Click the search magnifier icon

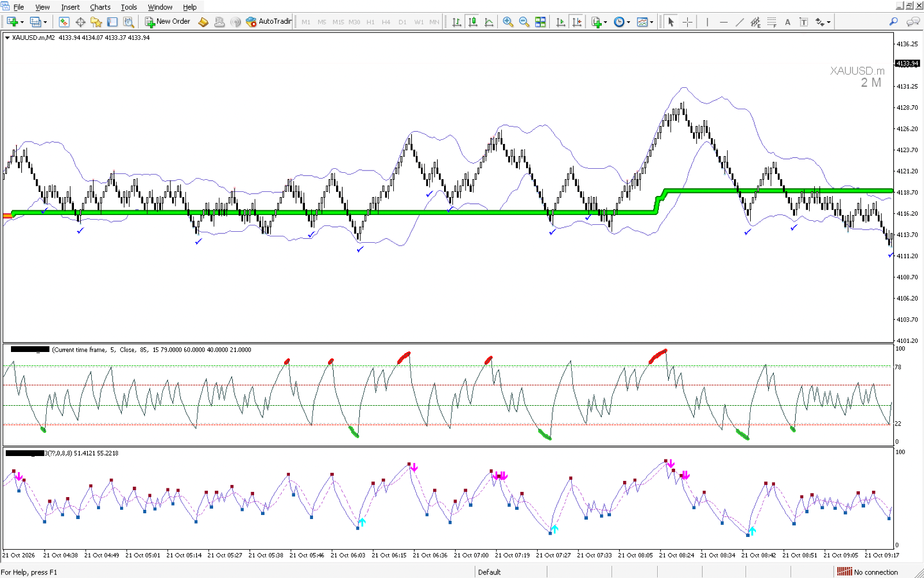893,22
